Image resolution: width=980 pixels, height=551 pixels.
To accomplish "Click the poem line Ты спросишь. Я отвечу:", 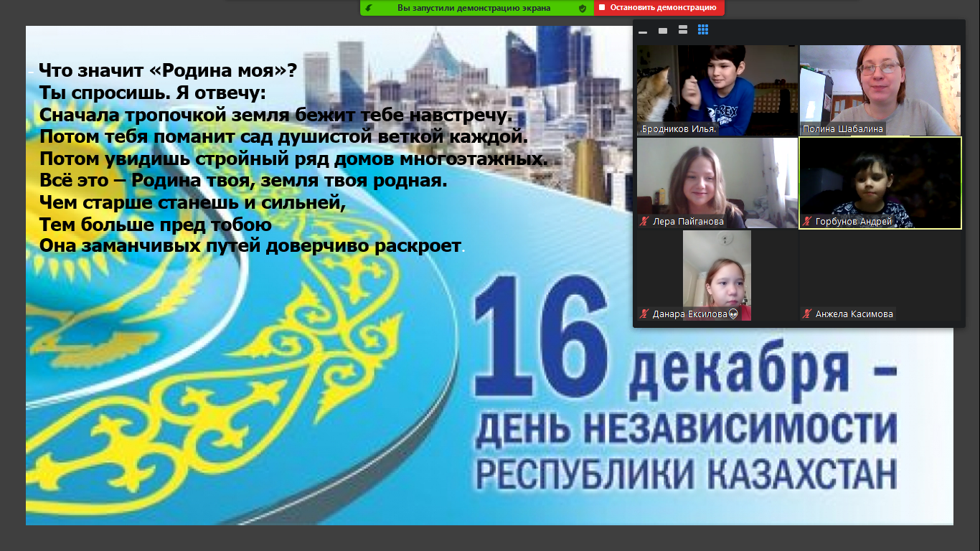I will (x=152, y=93).
